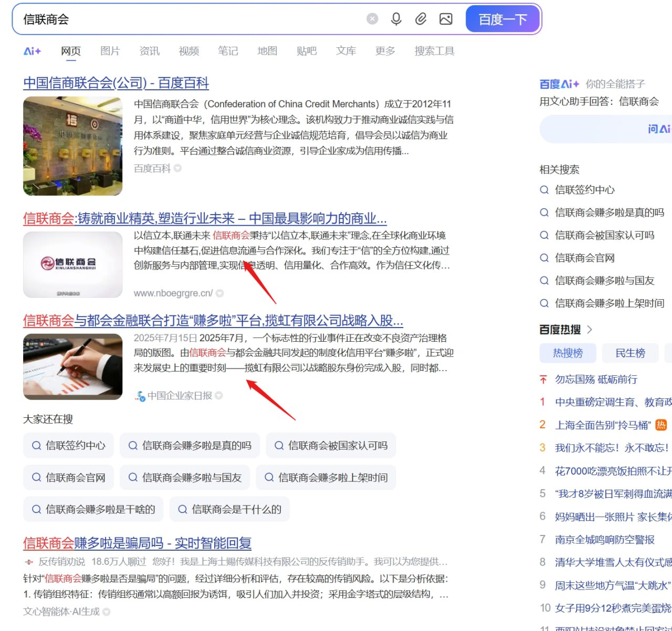Clear the search query with the X icon
Screen dimensions: 672x631
(x=372, y=18)
